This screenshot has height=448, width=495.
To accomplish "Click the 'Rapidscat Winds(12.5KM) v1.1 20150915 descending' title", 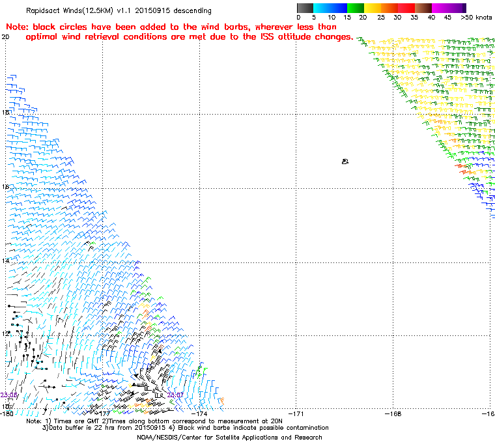I will [119, 10].
